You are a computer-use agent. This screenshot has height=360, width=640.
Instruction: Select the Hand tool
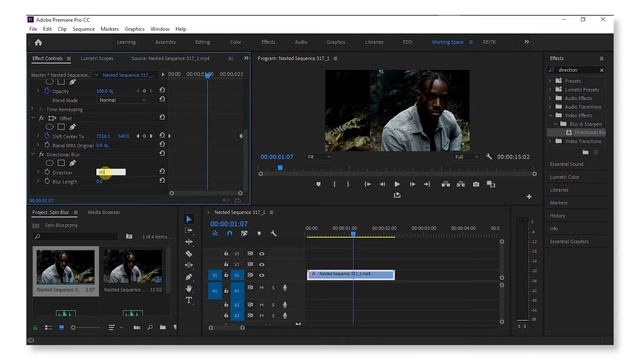[189, 289]
